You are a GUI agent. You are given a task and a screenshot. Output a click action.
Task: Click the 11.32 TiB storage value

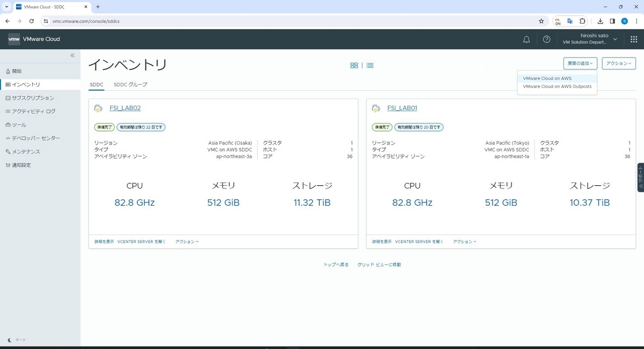tap(312, 202)
